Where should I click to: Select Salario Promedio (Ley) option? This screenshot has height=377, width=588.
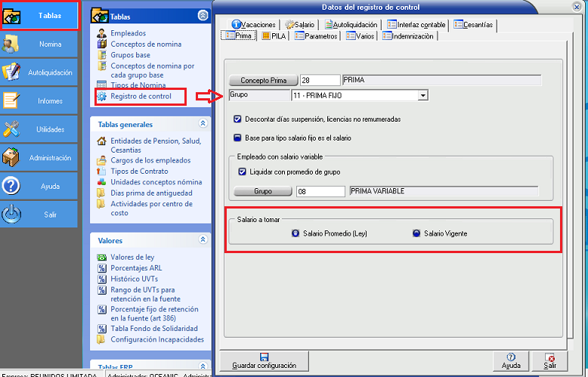tap(296, 233)
